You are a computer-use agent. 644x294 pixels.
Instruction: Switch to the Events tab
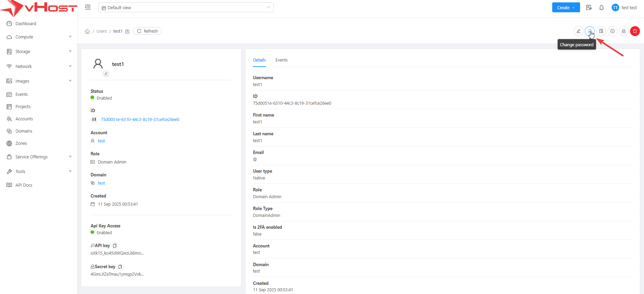[281, 60]
